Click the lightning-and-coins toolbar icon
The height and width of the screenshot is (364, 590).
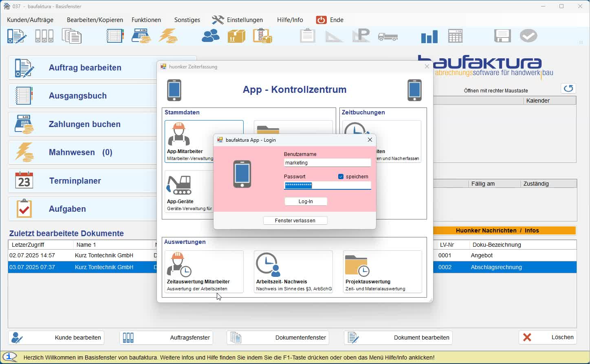[x=168, y=36]
